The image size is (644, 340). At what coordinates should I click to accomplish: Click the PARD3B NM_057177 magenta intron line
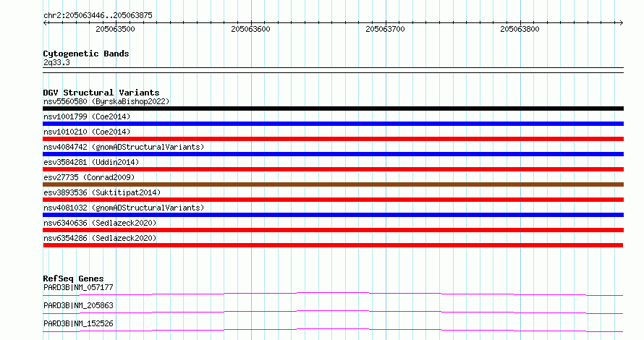pos(333,293)
